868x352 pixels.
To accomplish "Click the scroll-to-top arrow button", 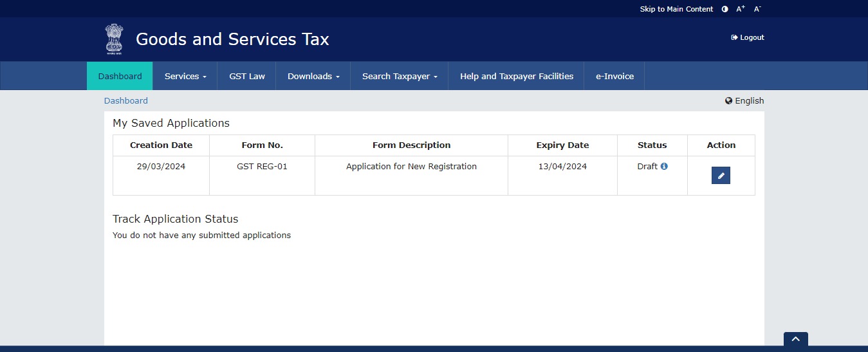I will click(x=796, y=340).
